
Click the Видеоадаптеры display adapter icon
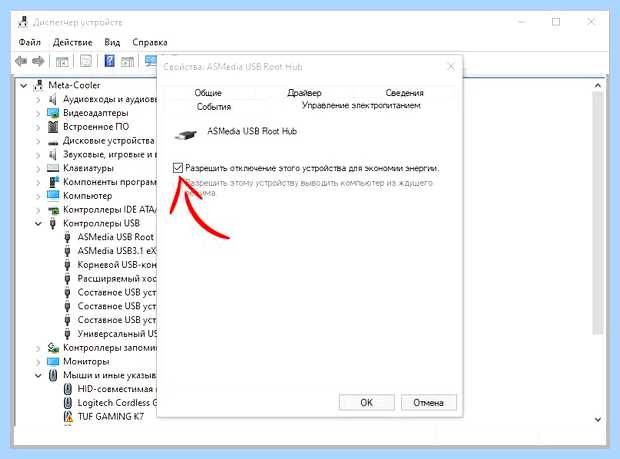tap(53, 113)
